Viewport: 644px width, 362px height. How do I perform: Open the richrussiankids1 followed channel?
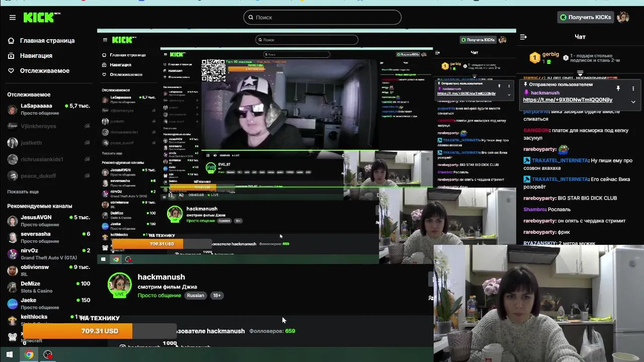click(x=49, y=159)
